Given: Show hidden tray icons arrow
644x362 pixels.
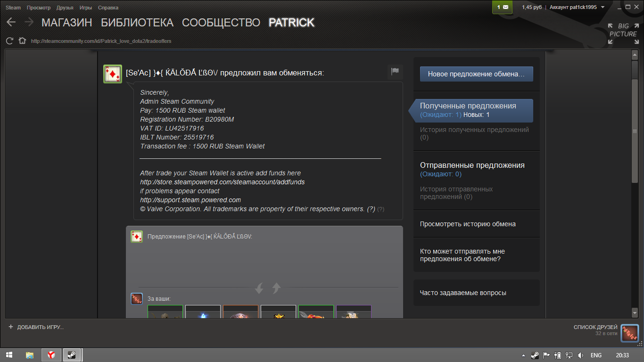Looking at the screenshot, I should (523, 355).
